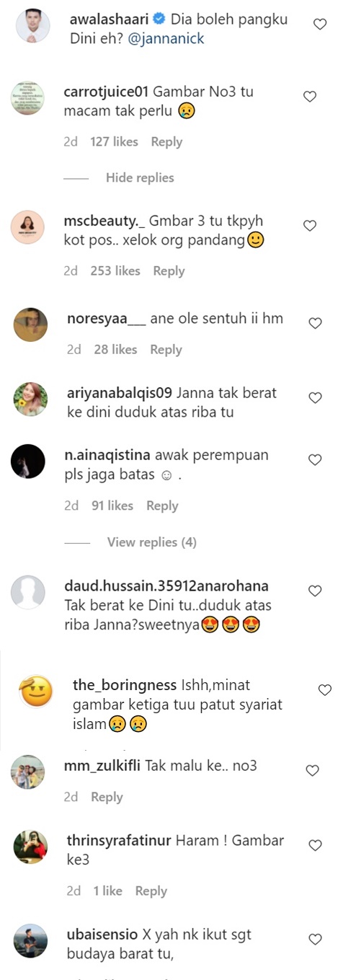343x980 pixels.
Task: View the 127 likes on carrotjuice01's comment
Action: point(114,142)
